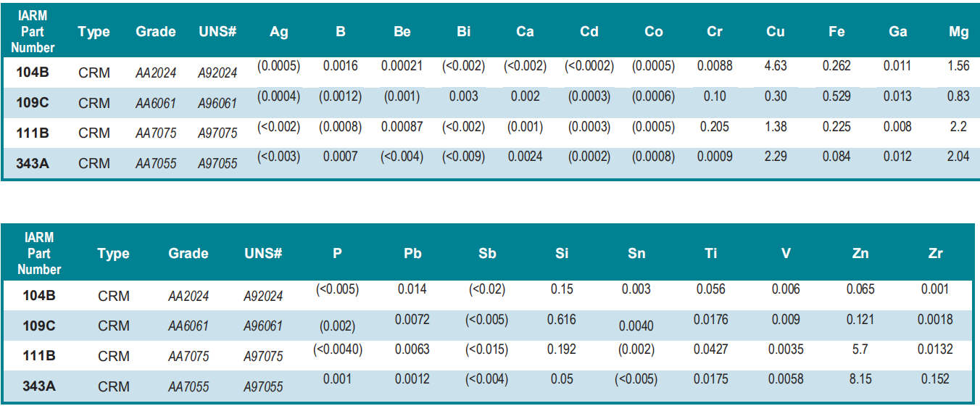The width and height of the screenshot is (980, 406).
Task: Click the Fe column header
Action: click(x=836, y=32)
